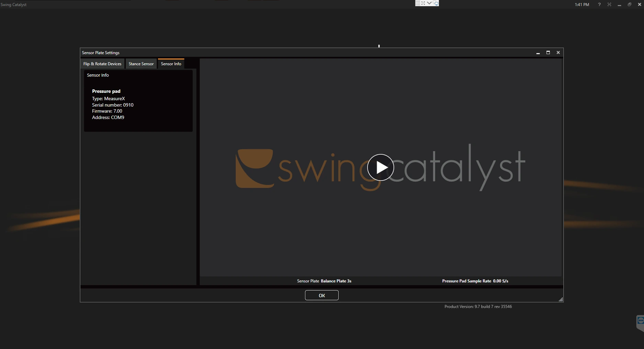Click the remote toolbar monitor switch icon
644x349 pixels.
pos(436,3)
